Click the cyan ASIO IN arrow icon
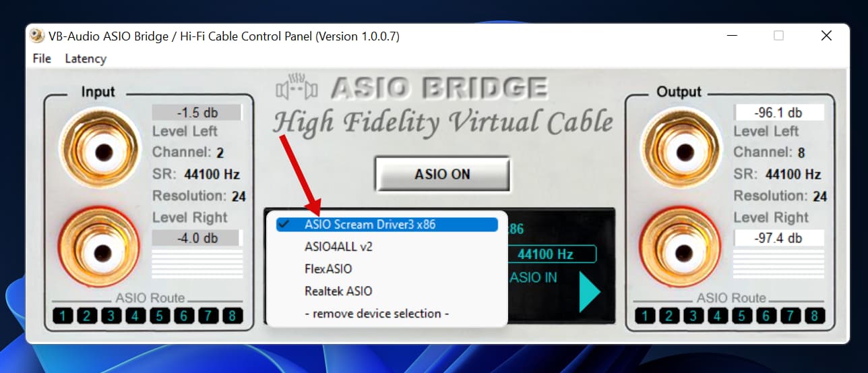Screen dimensions: 868x373 click(x=589, y=292)
